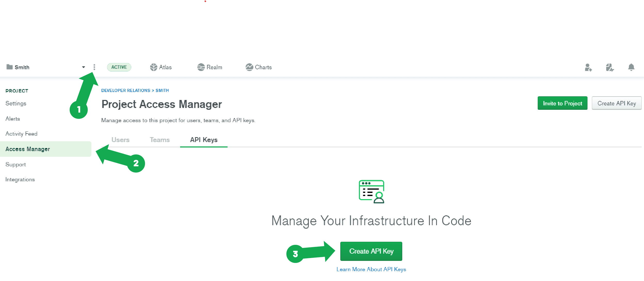Open the three-dot project options menu
Image resolution: width=644 pixels, height=281 pixels.
point(94,67)
